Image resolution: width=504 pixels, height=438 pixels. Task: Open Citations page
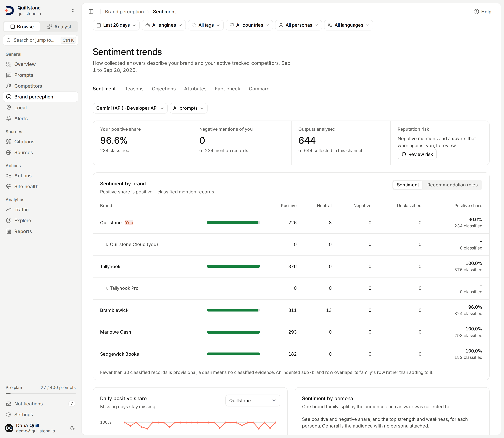(41, 142)
